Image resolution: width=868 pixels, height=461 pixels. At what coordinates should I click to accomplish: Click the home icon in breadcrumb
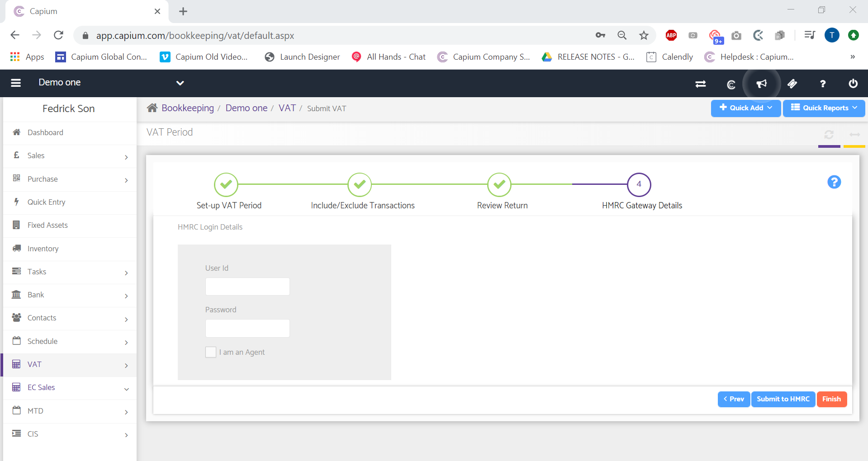tap(152, 108)
